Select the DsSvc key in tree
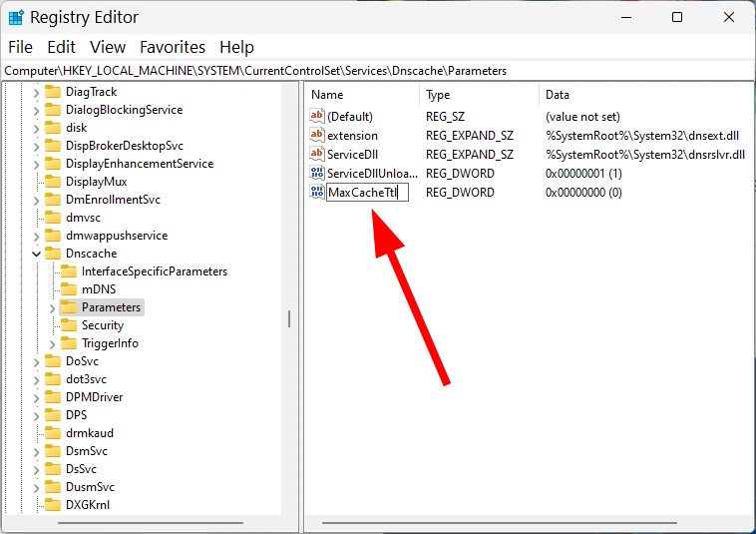This screenshot has height=534, width=756. tap(81, 469)
